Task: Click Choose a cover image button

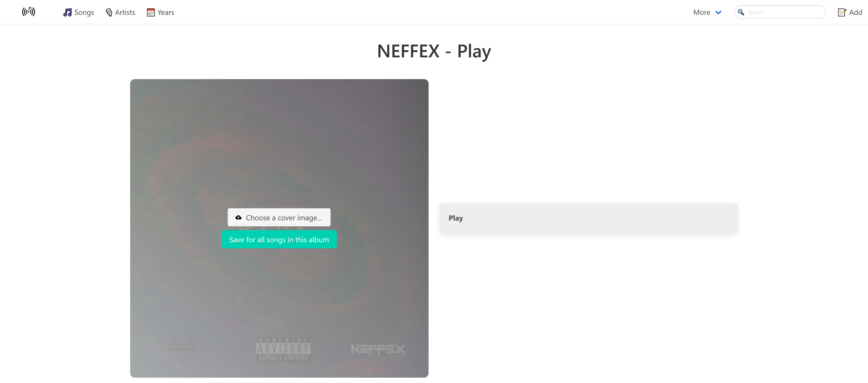Action: 279,217
